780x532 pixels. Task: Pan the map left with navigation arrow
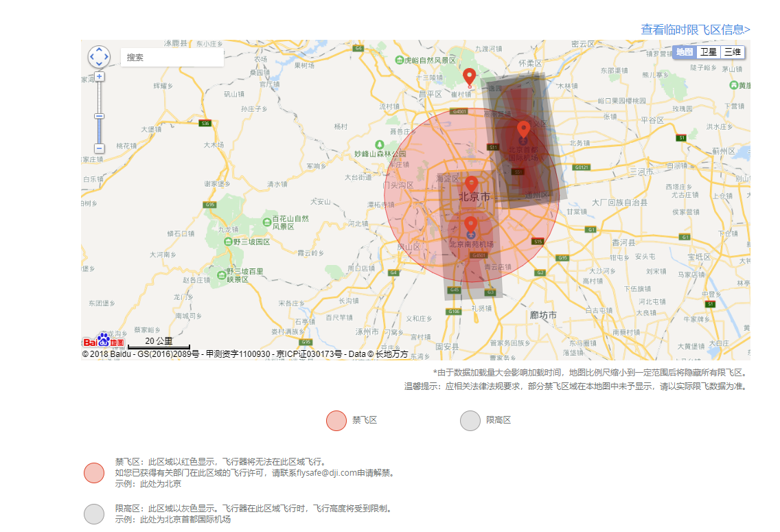[92, 58]
